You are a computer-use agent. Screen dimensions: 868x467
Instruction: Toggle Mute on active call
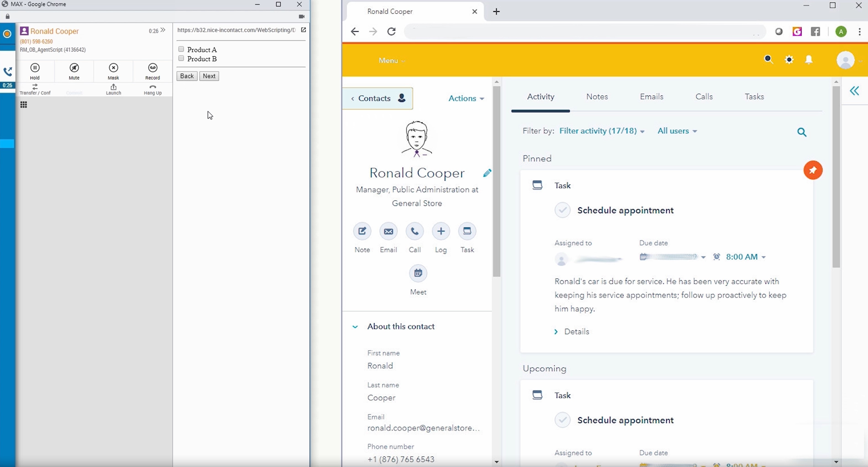74,70
